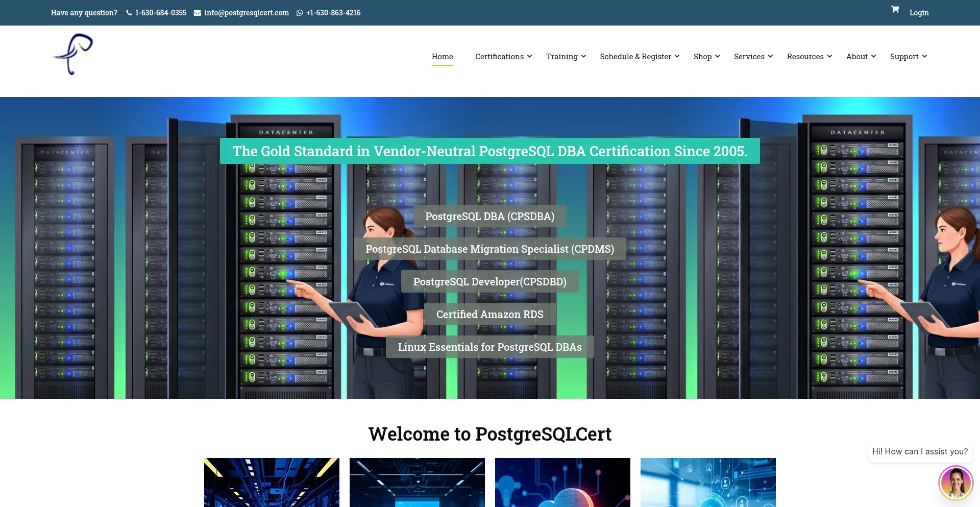Select PostgreSQL Database Migration Specialist (CPDMS)
Image resolution: width=980 pixels, height=507 pixels.
tap(490, 249)
